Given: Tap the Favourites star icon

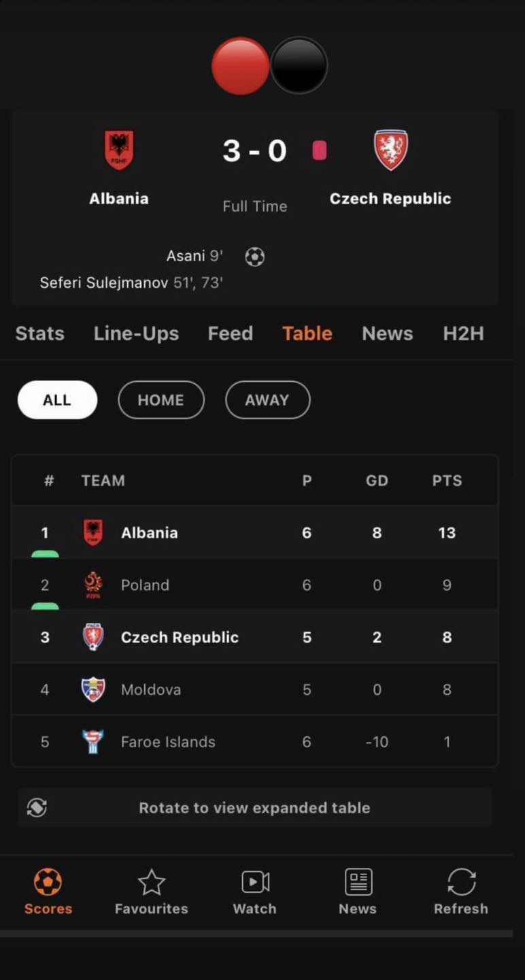Looking at the screenshot, I should [x=151, y=882].
